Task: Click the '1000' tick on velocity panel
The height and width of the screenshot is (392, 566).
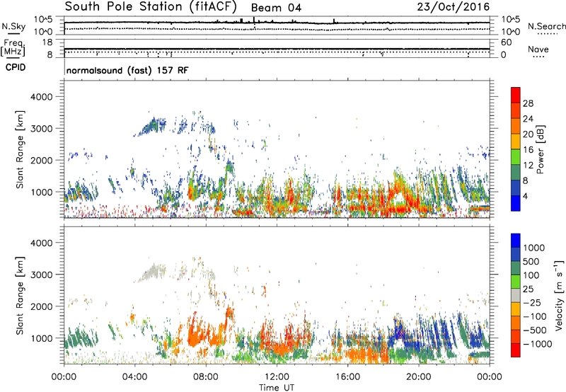Action: pos(41,338)
